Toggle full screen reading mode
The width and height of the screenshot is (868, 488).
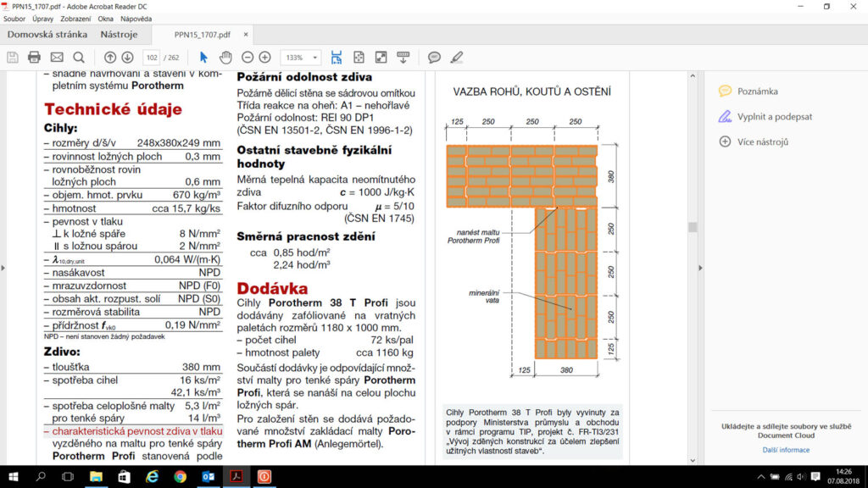click(381, 57)
